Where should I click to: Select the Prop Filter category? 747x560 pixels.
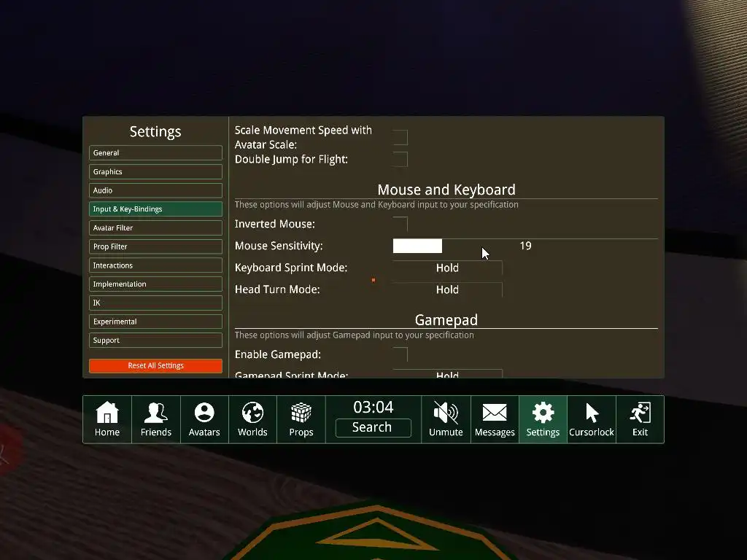click(155, 246)
